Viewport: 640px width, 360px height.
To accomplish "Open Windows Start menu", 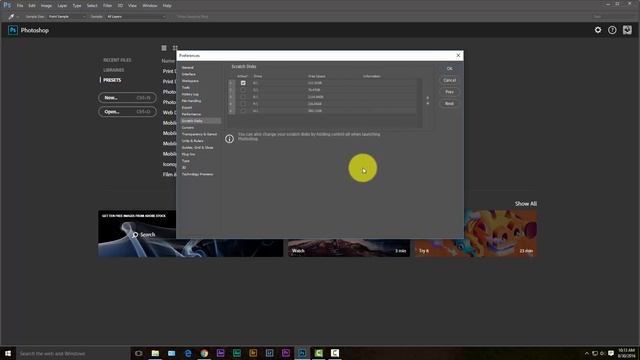I will pos(8,353).
